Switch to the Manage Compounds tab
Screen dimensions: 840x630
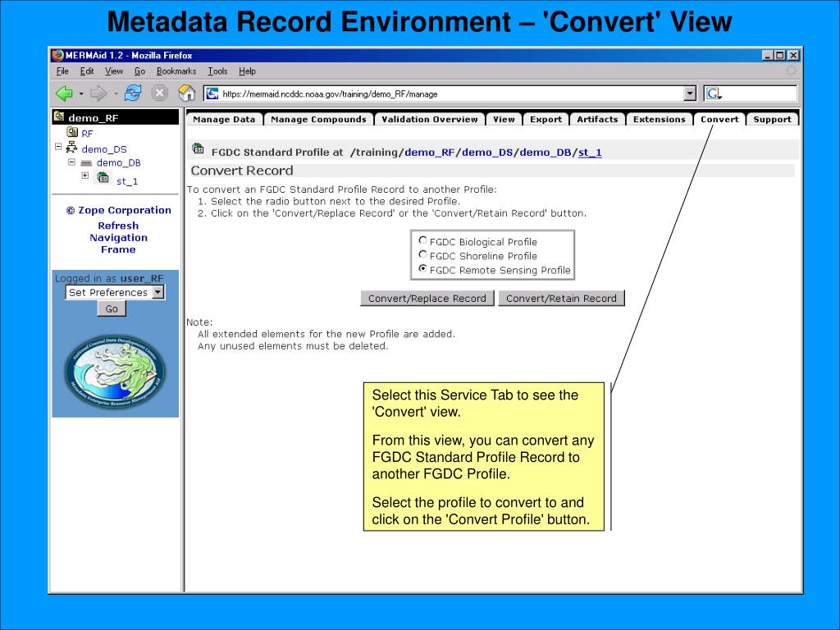[x=319, y=119]
